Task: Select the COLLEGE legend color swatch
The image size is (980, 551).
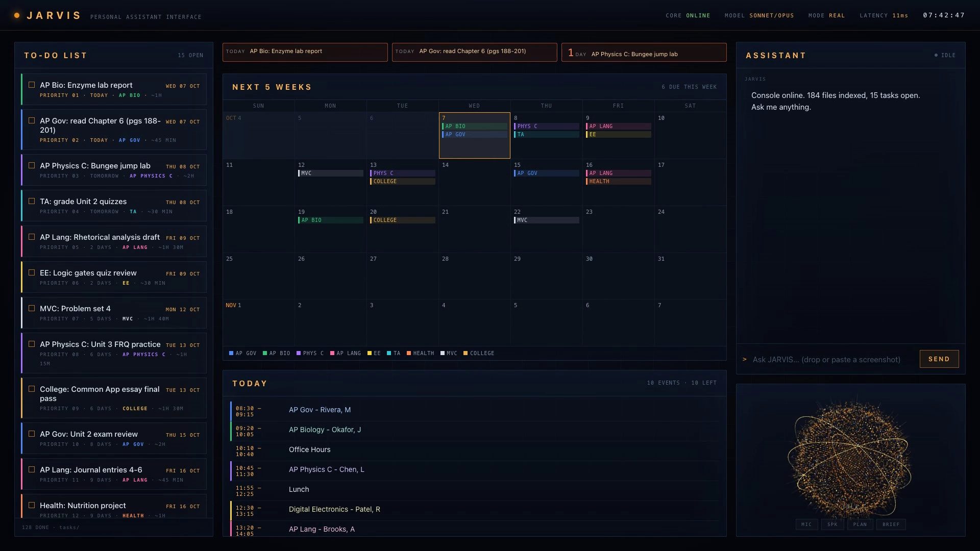Action: pos(465,353)
